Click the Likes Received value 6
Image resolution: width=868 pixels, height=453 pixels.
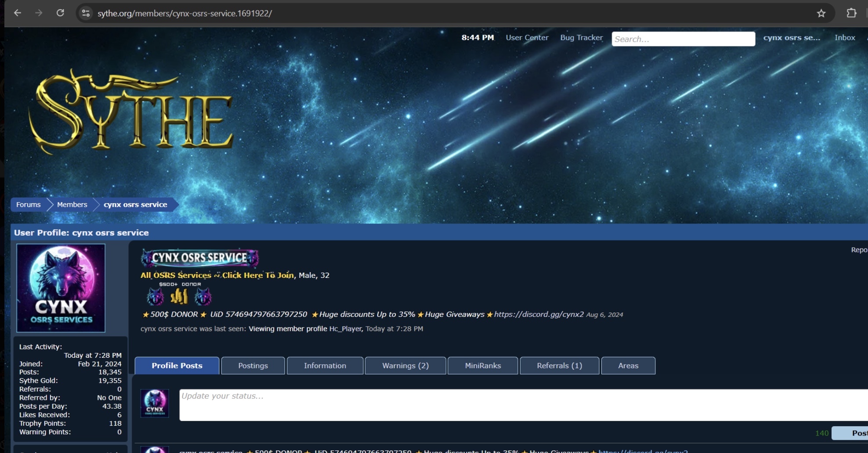tap(119, 415)
